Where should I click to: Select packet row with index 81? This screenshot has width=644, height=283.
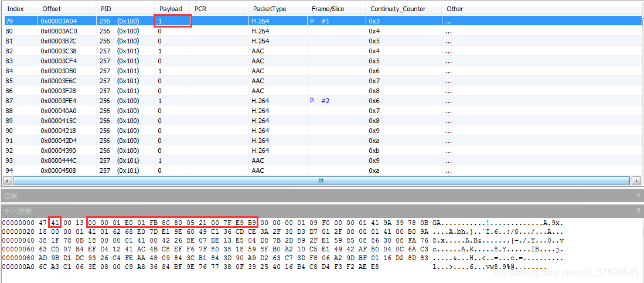point(323,41)
